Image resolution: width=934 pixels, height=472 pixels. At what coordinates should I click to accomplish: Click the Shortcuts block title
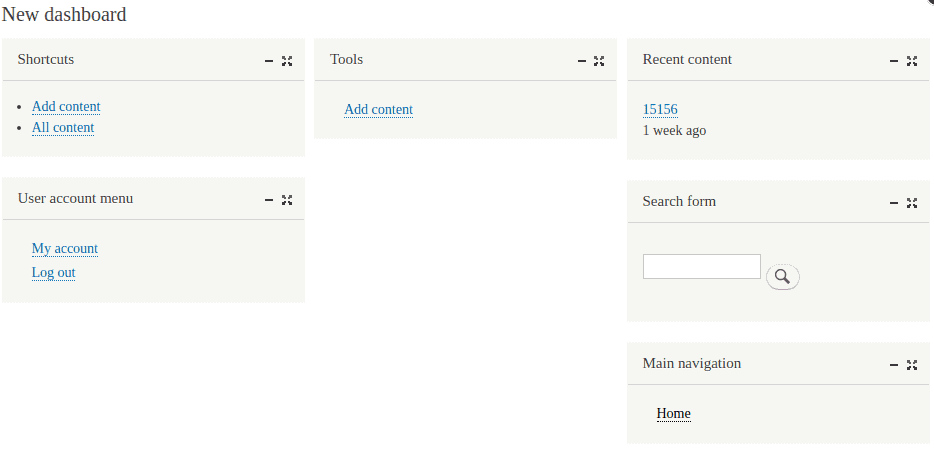[46, 60]
